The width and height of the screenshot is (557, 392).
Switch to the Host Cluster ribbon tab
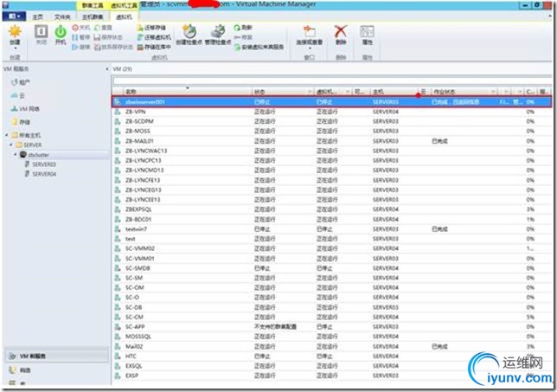pyautogui.click(x=93, y=16)
